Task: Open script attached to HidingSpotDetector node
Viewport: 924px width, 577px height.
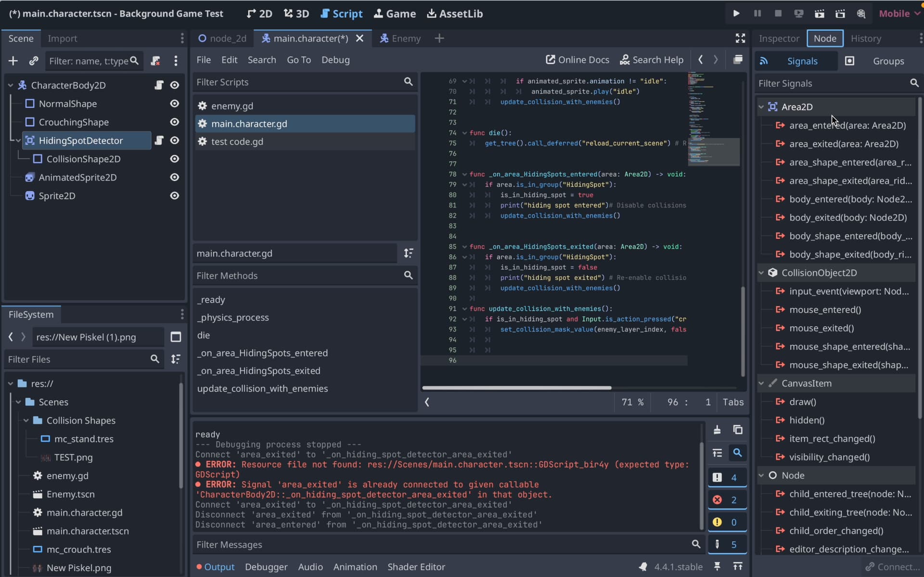Action: pos(159,140)
